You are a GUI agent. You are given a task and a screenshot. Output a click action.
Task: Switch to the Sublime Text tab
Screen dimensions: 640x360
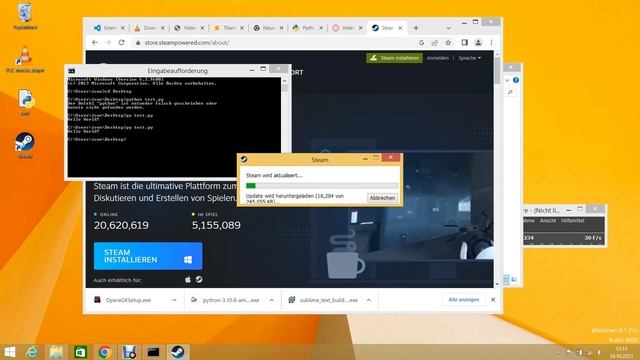229,28
